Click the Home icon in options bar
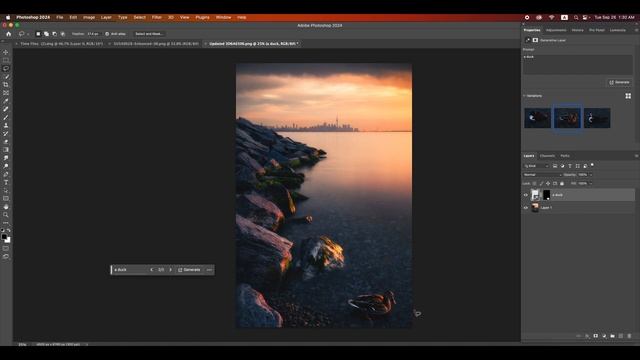Screen dimensions: 640x360 point(9,34)
